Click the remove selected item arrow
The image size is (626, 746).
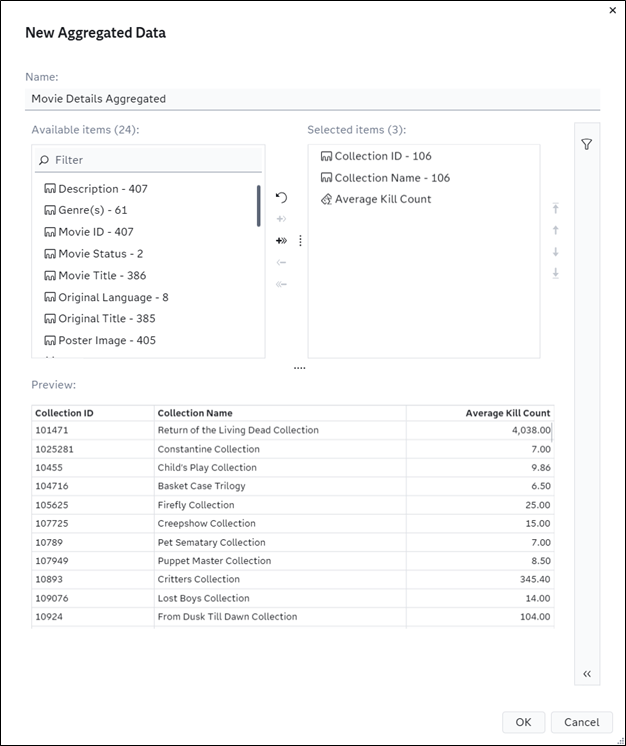281,262
